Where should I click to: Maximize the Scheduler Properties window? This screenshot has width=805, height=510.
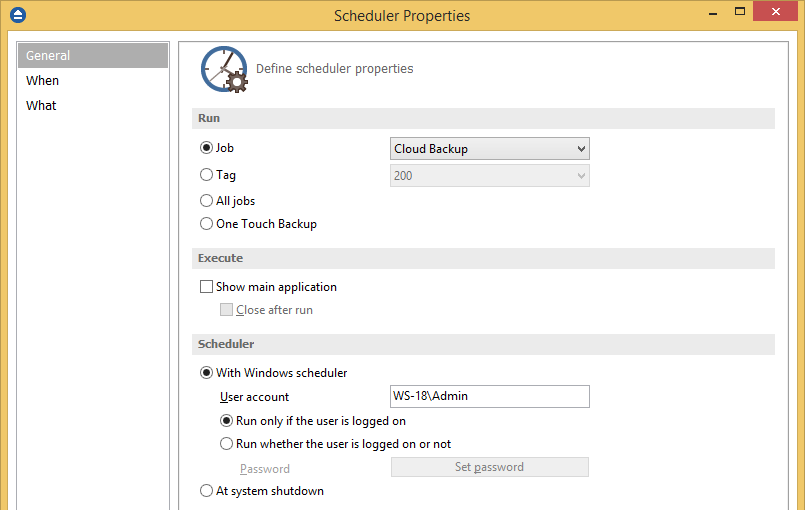click(x=740, y=13)
